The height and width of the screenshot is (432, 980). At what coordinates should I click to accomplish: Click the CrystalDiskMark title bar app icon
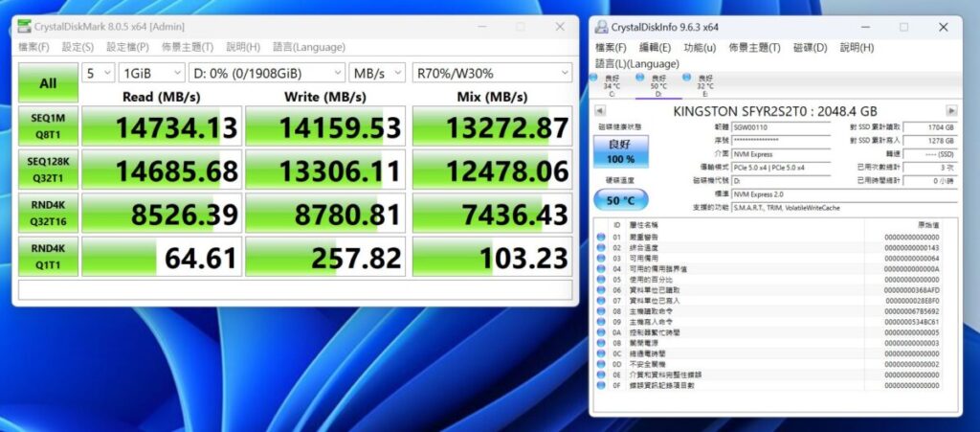(x=24, y=27)
